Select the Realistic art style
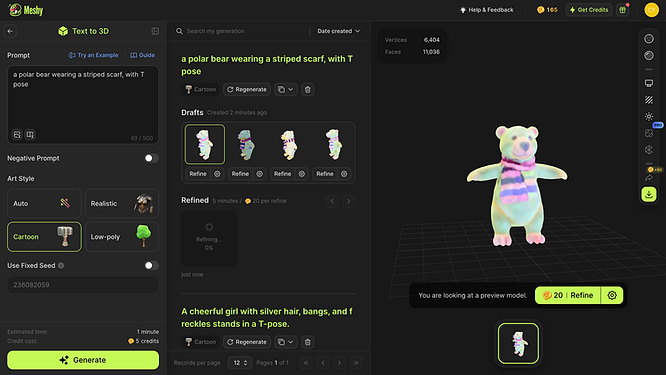Image resolution: width=666 pixels, height=375 pixels. click(x=122, y=203)
